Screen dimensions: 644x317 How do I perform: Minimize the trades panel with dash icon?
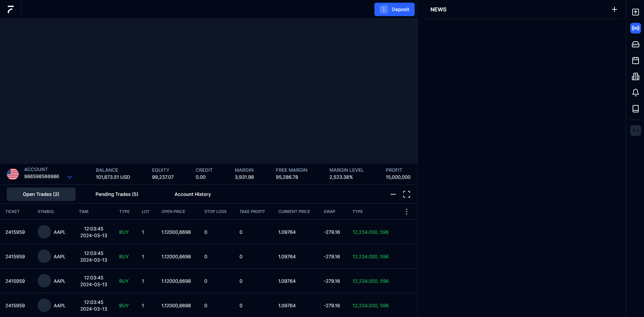click(x=393, y=194)
